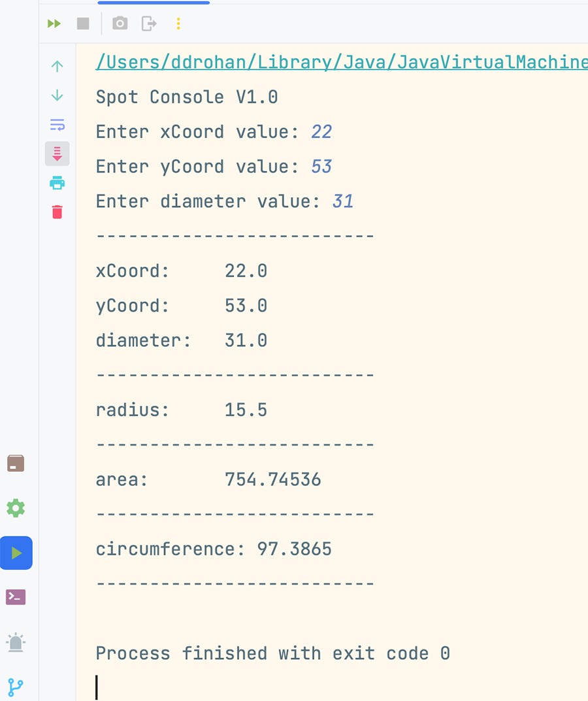
Task: Clear all console output with the red trash icon
Action: tap(57, 212)
